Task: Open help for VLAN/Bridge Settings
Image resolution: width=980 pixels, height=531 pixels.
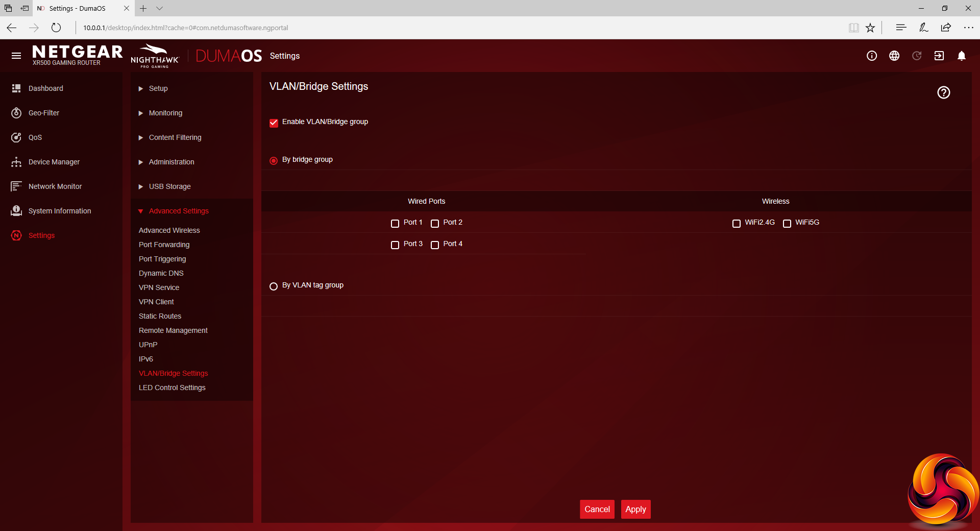Action: click(944, 92)
